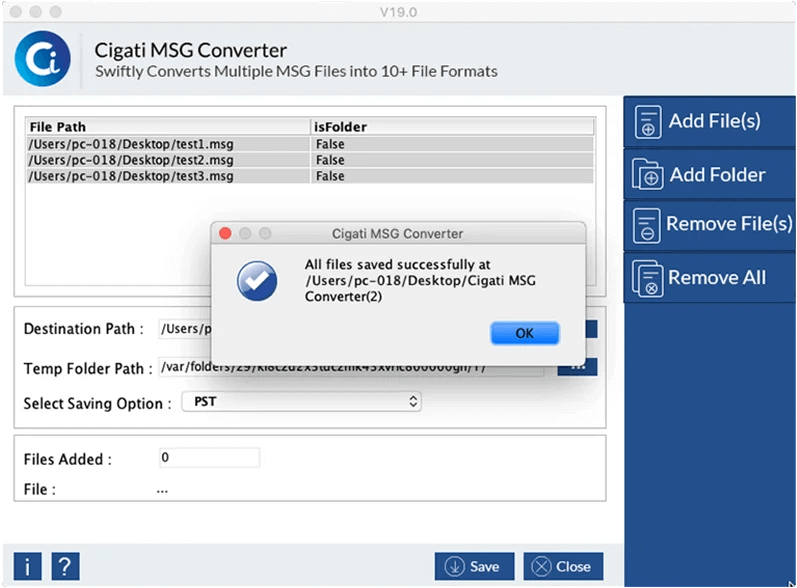Click the Cigati logo icon
The height and width of the screenshot is (588, 797).
pos(43,58)
